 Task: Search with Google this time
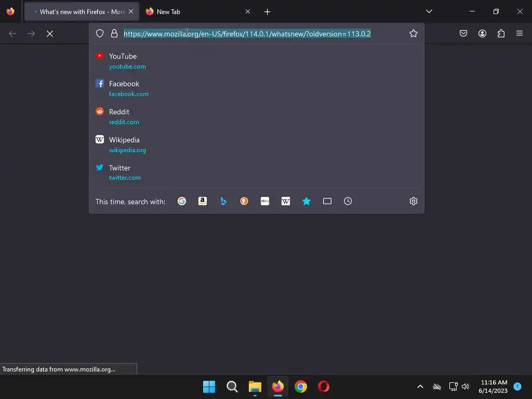pyautogui.click(x=182, y=201)
